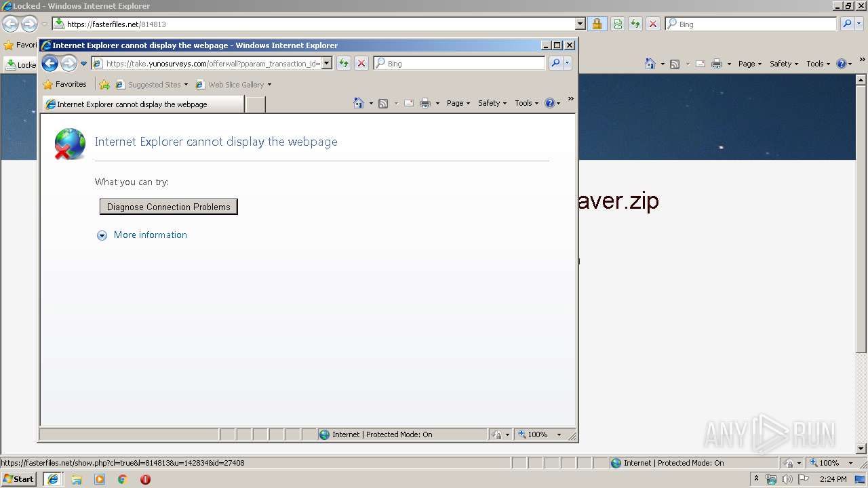
Task: Click Internet Explorer taskbar icon
Action: (53, 479)
